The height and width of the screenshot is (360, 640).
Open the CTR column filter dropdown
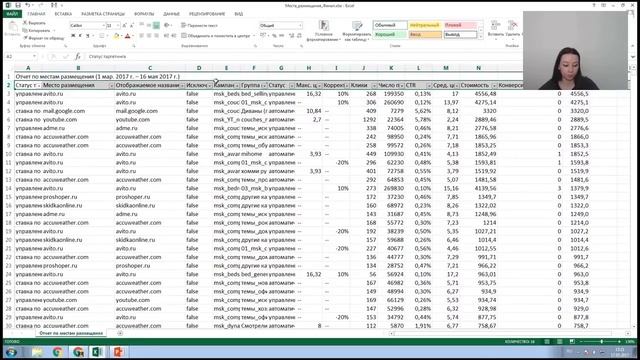tap(429, 86)
